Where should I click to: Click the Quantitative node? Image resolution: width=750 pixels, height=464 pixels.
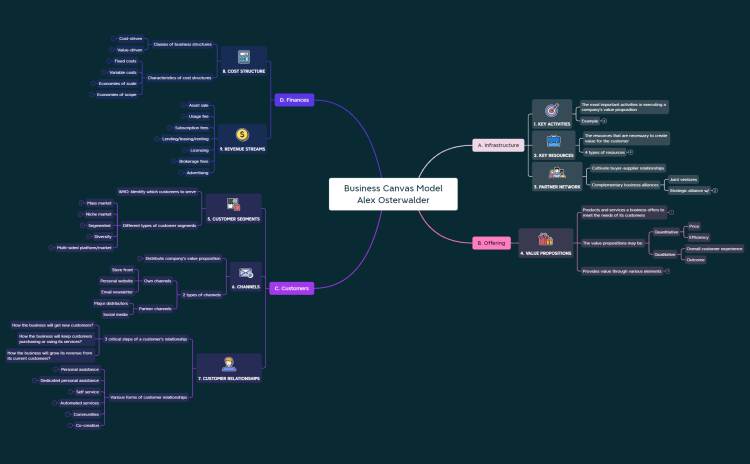coord(666,232)
